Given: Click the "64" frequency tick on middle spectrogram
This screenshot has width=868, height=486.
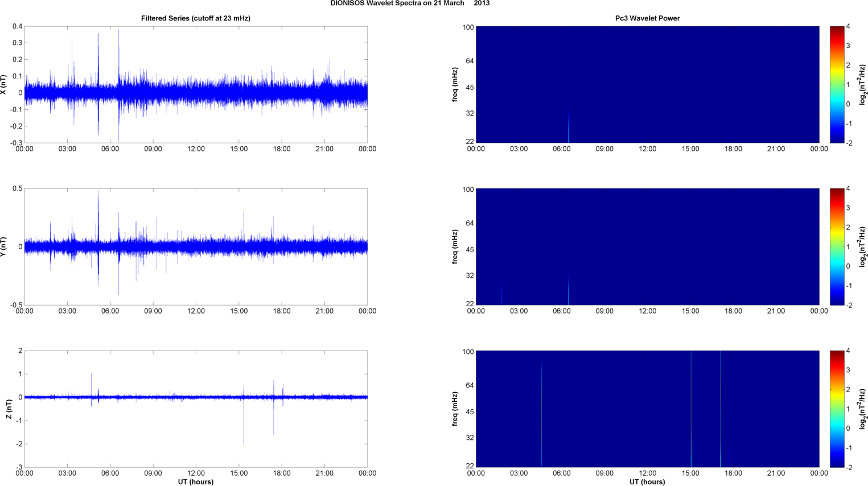Looking at the screenshot, I should tap(470, 223).
